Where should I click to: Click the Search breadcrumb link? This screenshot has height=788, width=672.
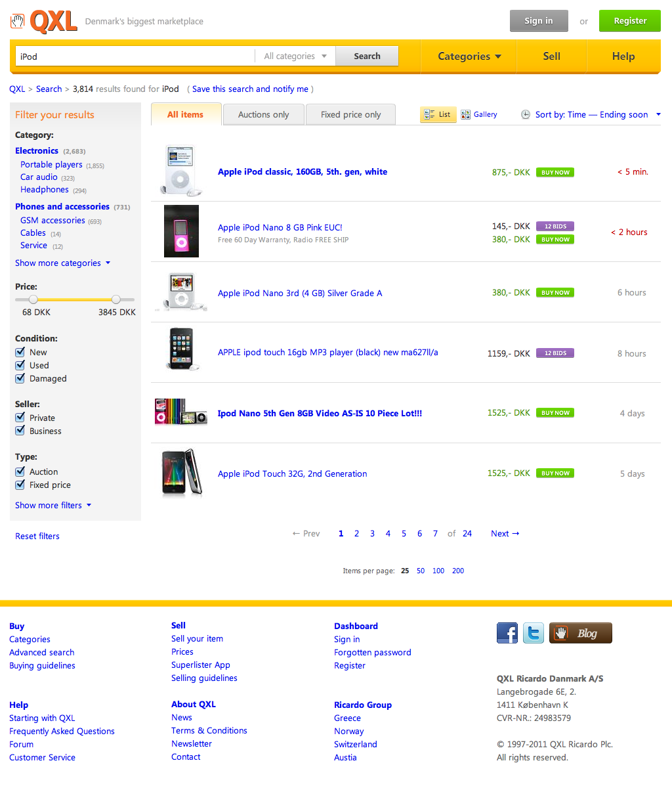[49, 89]
